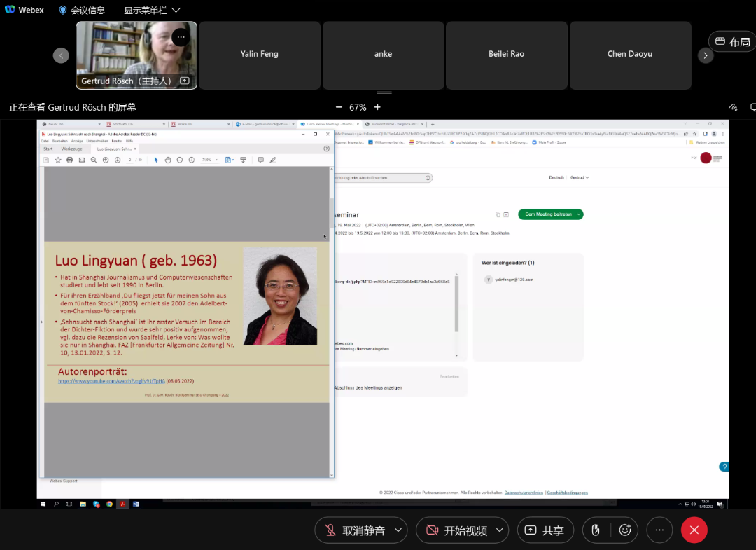Open the Gertrud account dropdown
The image size is (756, 550).
[x=580, y=177]
